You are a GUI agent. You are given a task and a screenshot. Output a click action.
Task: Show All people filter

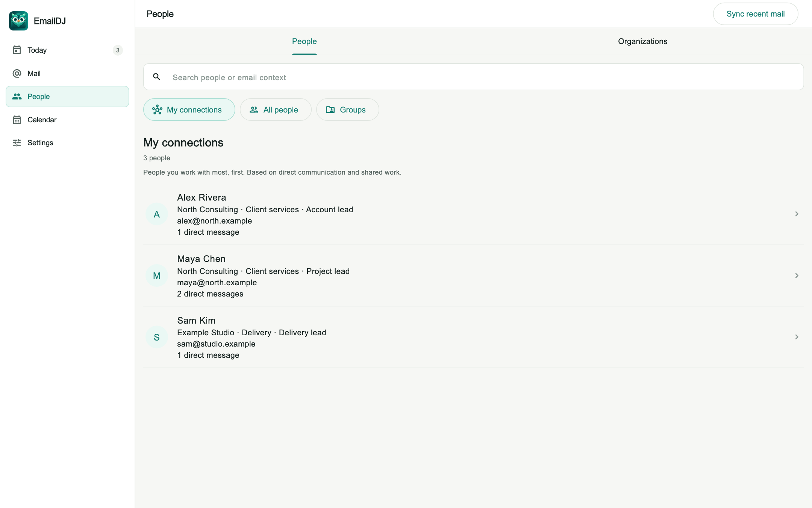pos(276,110)
